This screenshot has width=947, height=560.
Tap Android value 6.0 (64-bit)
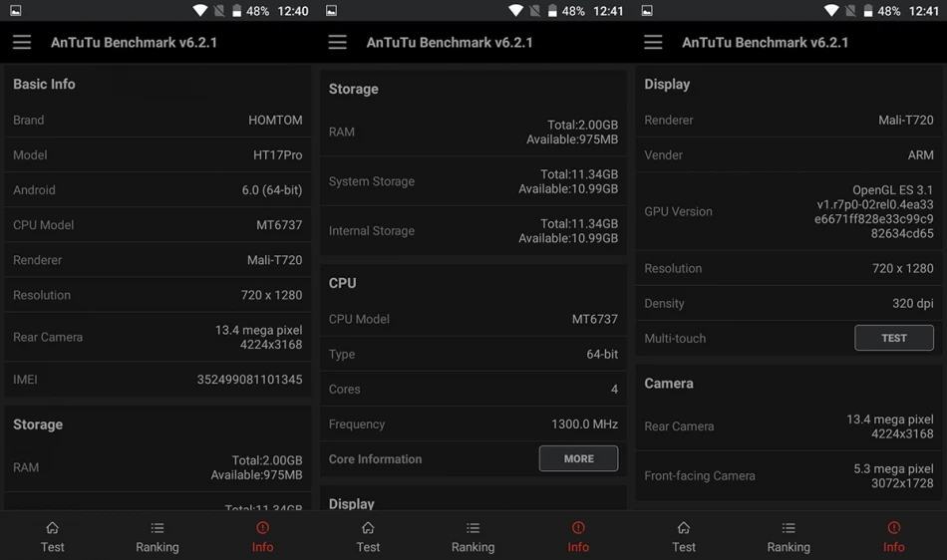pyautogui.click(x=272, y=190)
